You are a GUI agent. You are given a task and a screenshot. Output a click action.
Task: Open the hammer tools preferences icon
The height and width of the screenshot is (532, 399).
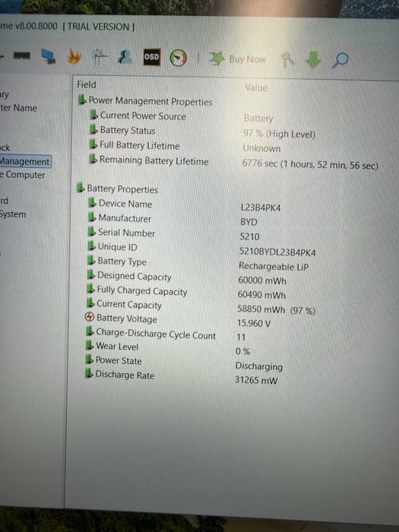tap(287, 60)
